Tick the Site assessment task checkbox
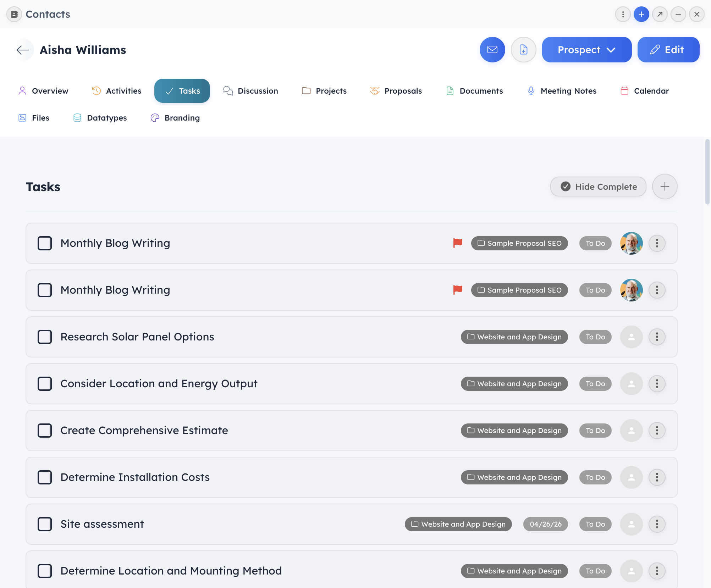 (45, 524)
